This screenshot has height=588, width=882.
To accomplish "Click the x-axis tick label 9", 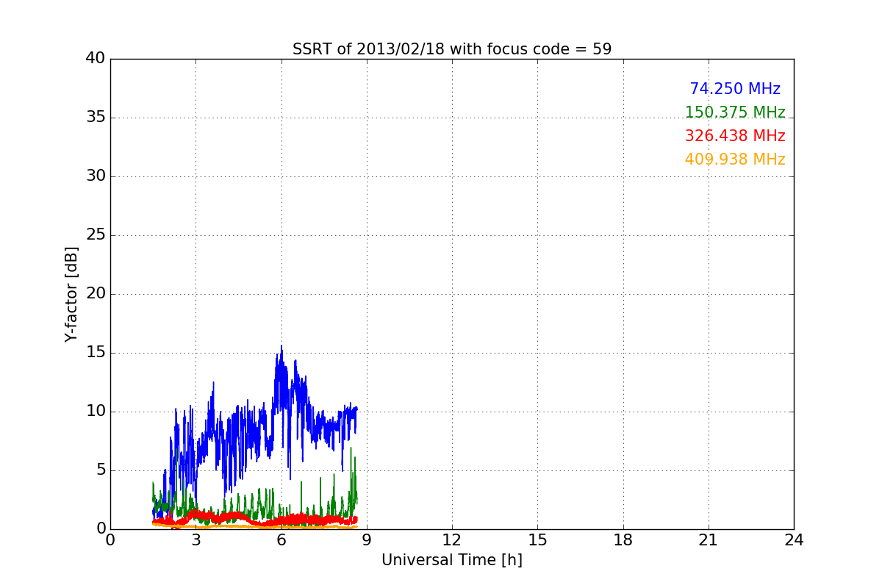I will coord(367,540).
